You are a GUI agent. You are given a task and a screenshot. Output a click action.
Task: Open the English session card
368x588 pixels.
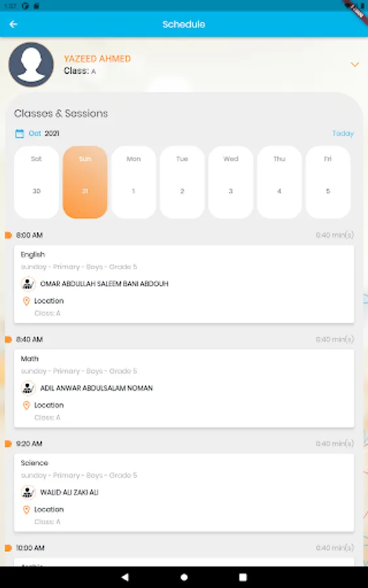click(184, 284)
